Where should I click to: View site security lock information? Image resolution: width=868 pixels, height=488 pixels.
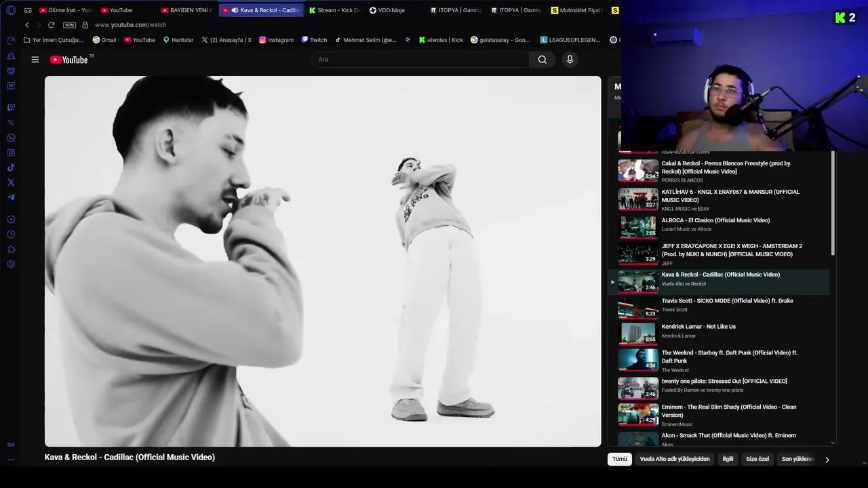85,25
